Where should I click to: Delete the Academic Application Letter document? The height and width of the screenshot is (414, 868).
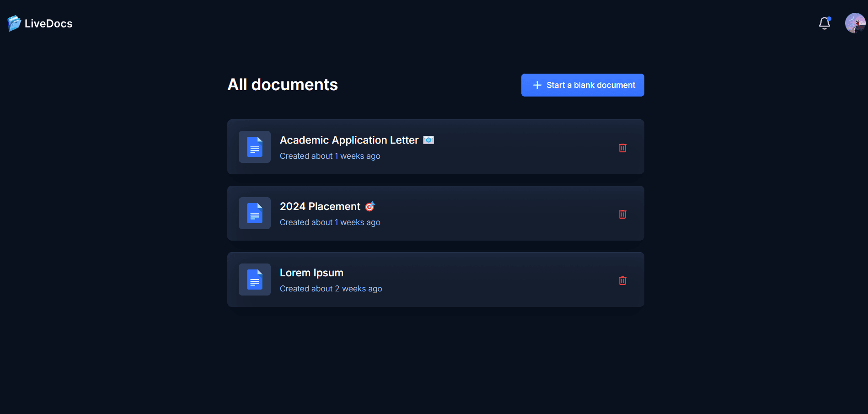[x=622, y=148]
